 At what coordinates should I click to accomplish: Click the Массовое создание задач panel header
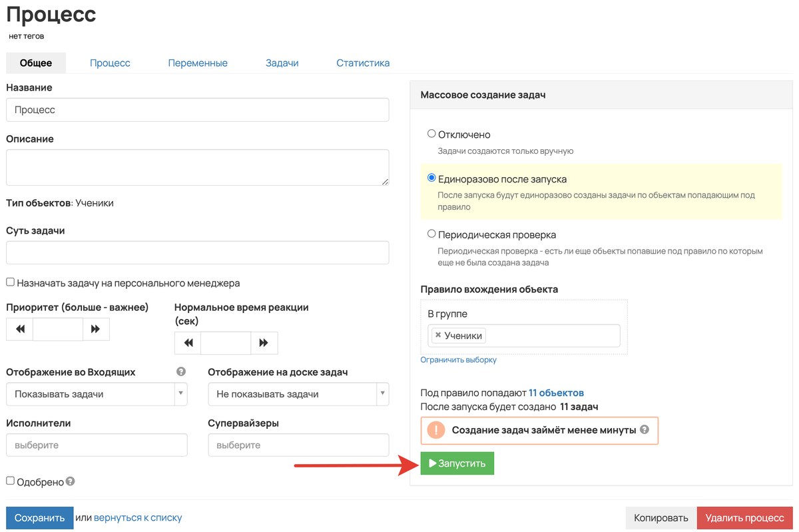pyautogui.click(x=601, y=95)
